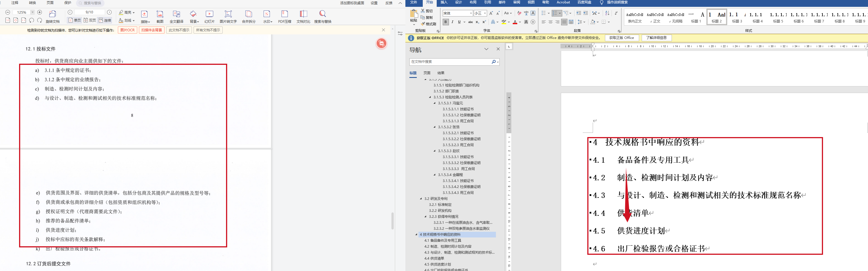Screen dimensions: 868x271
Task: Increase font size with the grow font icon
Action: click(491, 13)
